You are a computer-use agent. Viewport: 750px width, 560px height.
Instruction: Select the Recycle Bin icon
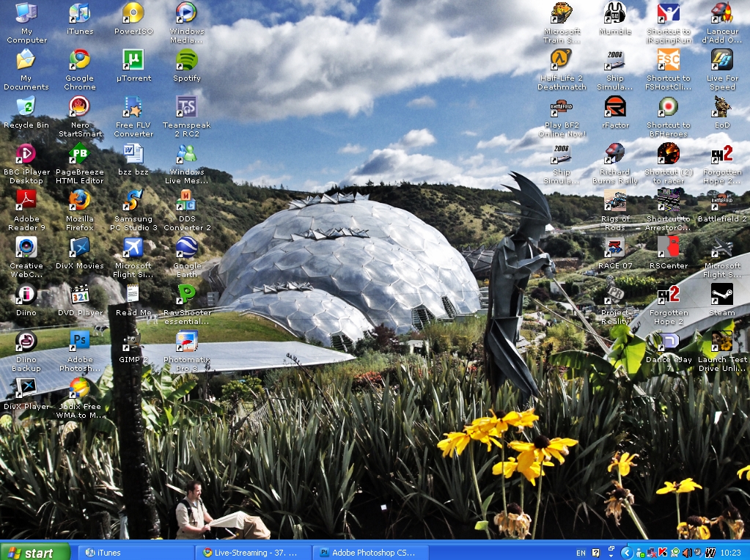(26, 107)
